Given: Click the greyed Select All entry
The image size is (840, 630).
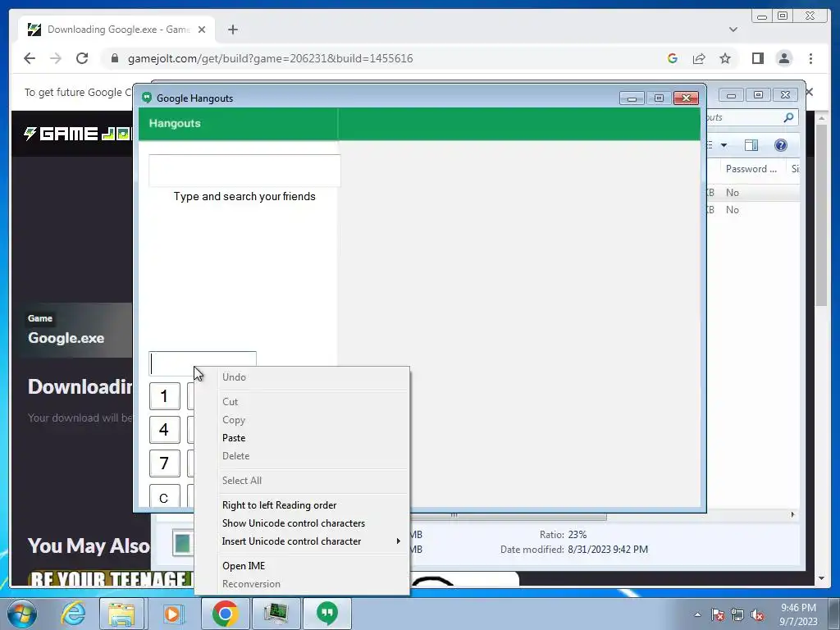Looking at the screenshot, I should pyautogui.click(x=242, y=481).
